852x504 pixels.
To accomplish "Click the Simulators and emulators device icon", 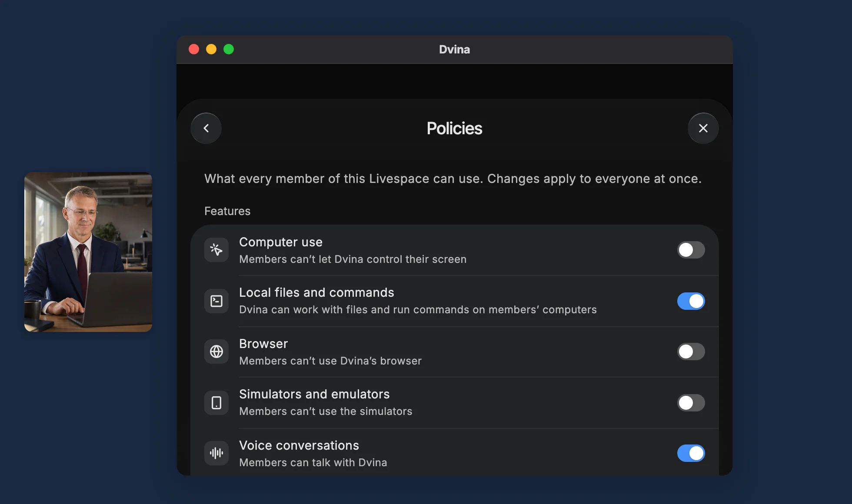I will pyautogui.click(x=216, y=403).
